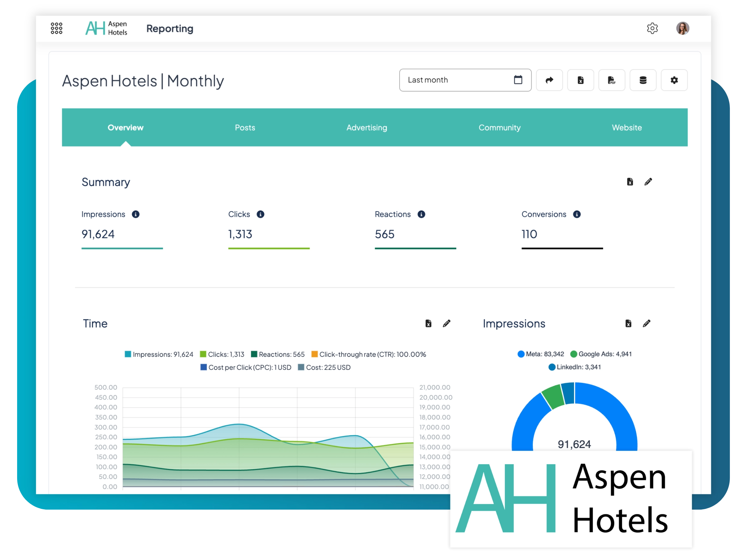Viewport: 747px width, 560px height.
Task: Show info tooltip for Conversions metric
Action: (x=576, y=214)
